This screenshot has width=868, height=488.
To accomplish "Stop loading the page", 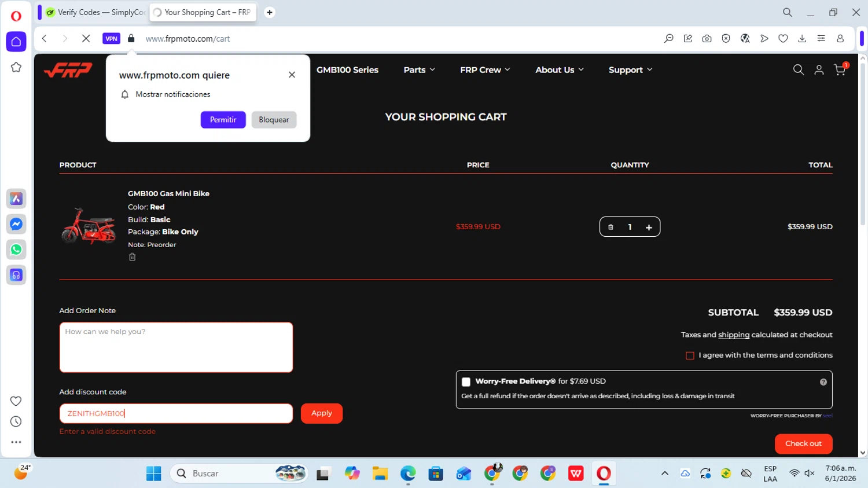I will pos(86,39).
